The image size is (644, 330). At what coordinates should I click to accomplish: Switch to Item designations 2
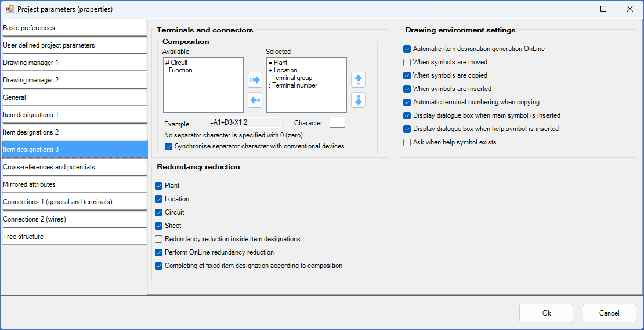point(74,132)
